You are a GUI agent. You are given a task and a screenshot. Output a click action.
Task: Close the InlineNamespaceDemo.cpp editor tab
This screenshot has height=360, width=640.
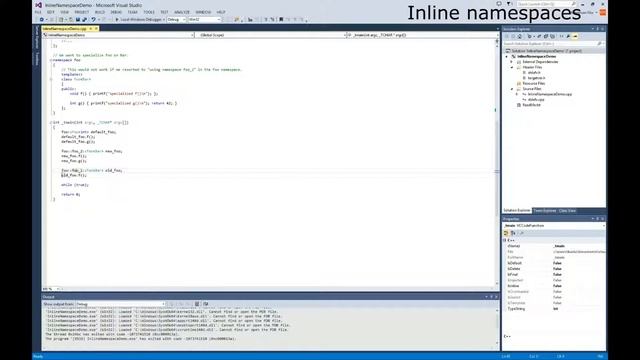[x=96, y=29]
